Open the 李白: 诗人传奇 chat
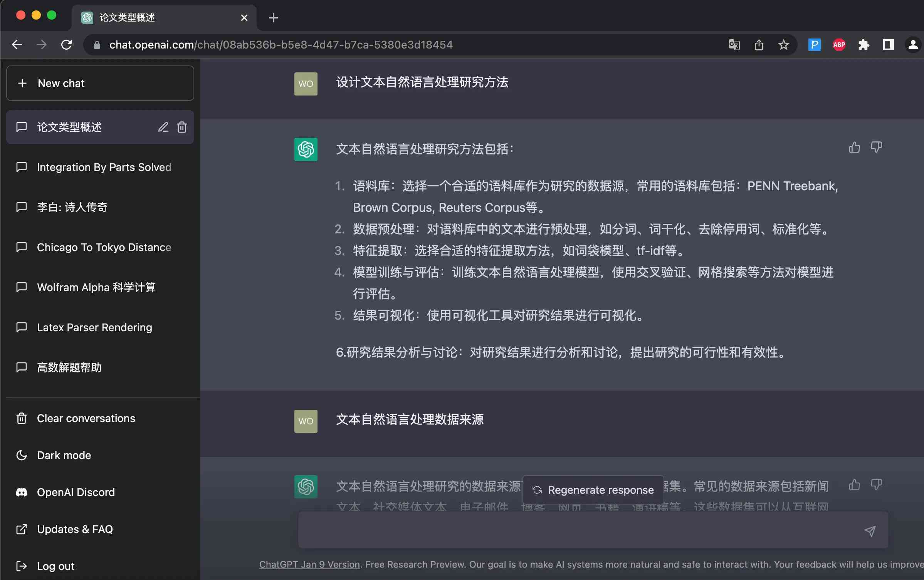Viewport: 924px width, 580px height. coord(100,207)
